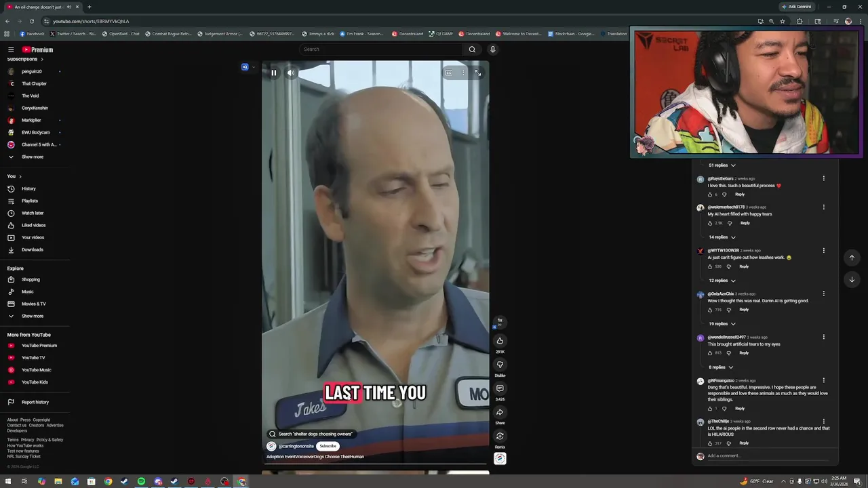This screenshot has height=488, width=868.
Task: Open the YouTube hamburger guide menu
Action: [11, 49]
